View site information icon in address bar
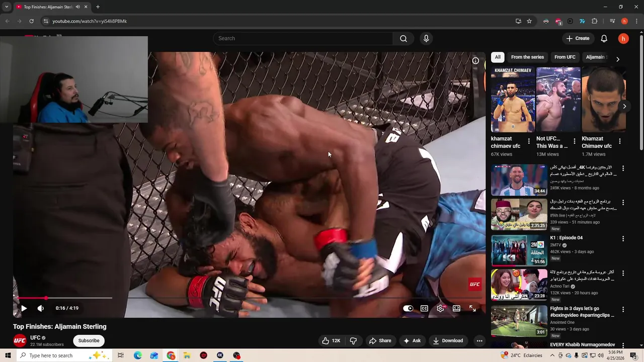Screen dimensions: 644x362 [x=46, y=21]
